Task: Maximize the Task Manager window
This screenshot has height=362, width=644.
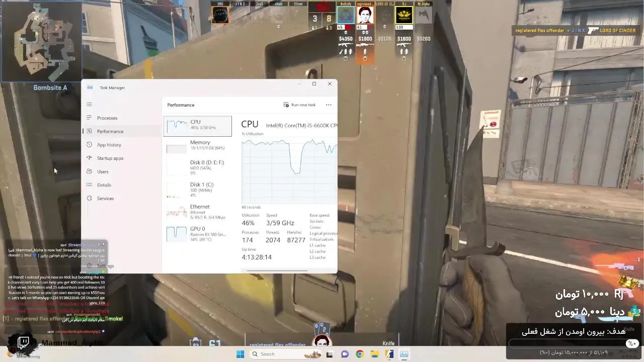Action: [314, 84]
